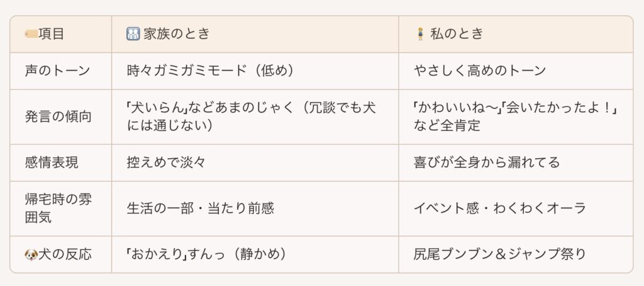This screenshot has height=286, width=644.
Task: Click the 帰宅時の雰囲気 row label
Action: click(x=58, y=209)
